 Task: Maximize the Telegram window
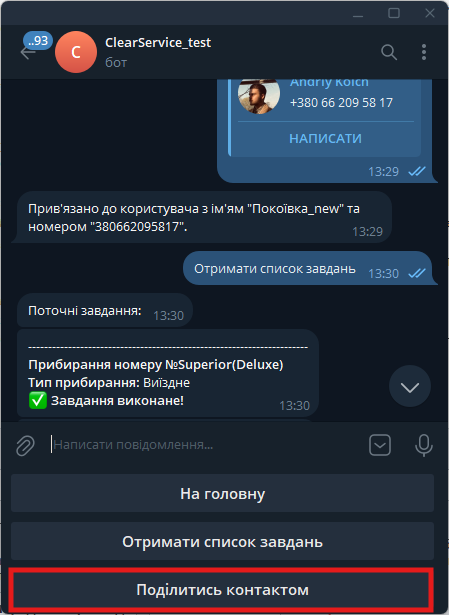point(394,13)
